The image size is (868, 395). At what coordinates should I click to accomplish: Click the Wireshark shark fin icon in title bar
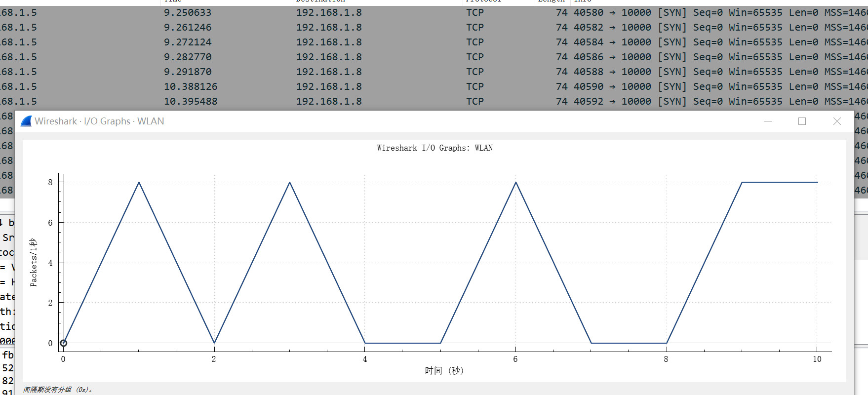[x=26, y=121]
